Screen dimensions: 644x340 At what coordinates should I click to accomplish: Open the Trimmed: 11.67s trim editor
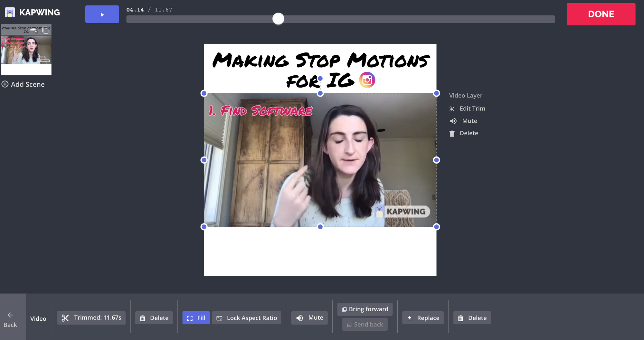tap(91, 318)
